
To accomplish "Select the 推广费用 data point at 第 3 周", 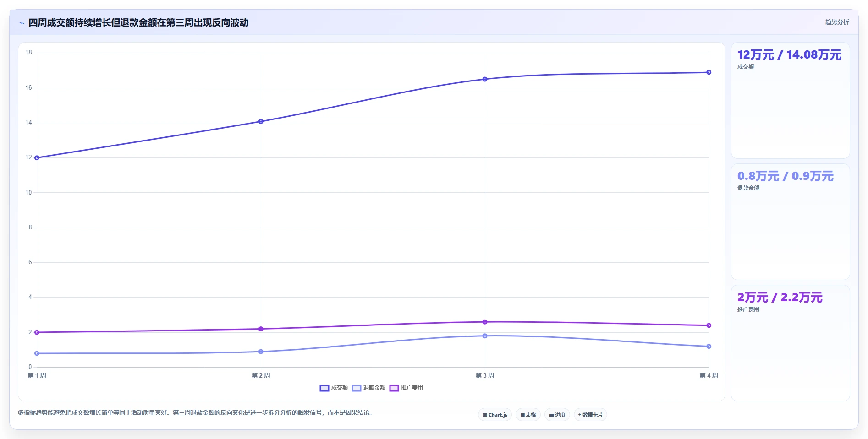I will [485, 322].
